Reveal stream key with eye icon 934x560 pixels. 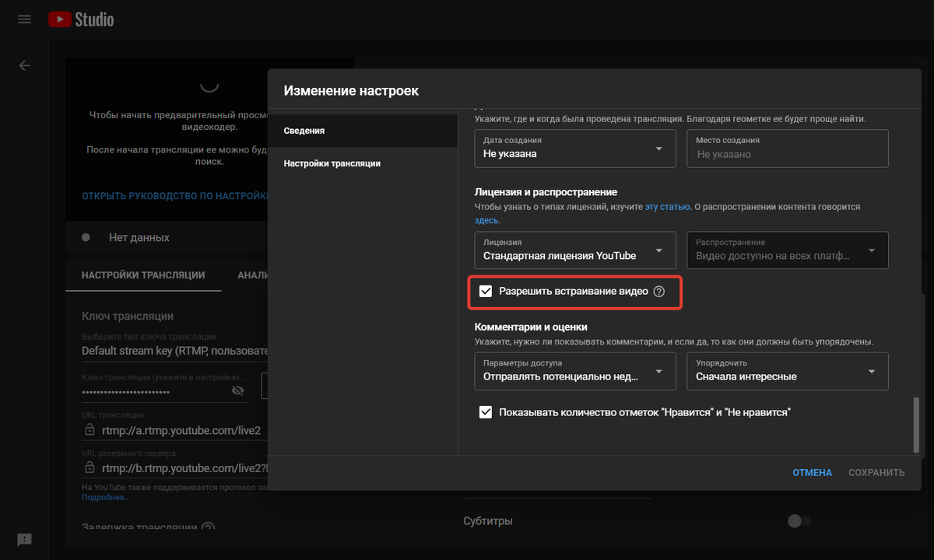(x=238, y=390)
